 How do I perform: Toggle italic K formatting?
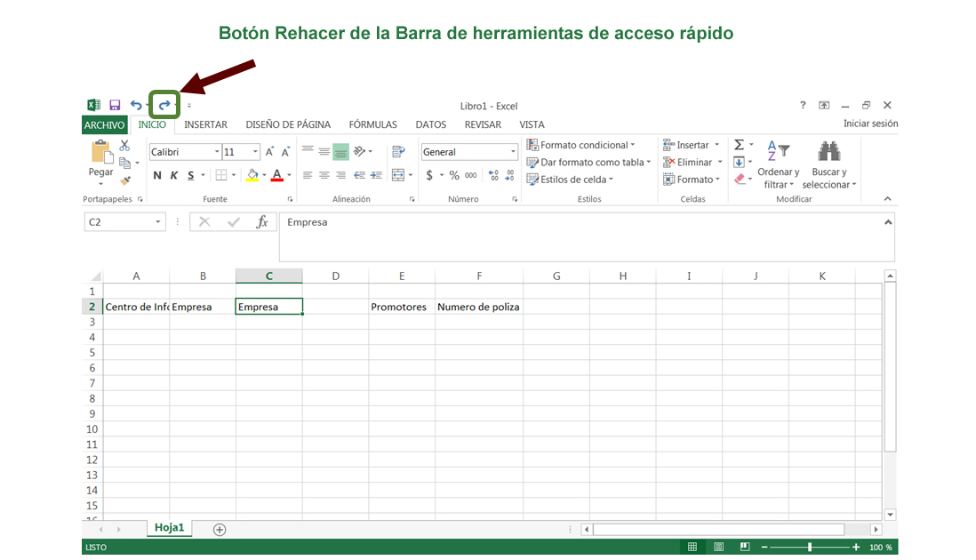point(174,175)
